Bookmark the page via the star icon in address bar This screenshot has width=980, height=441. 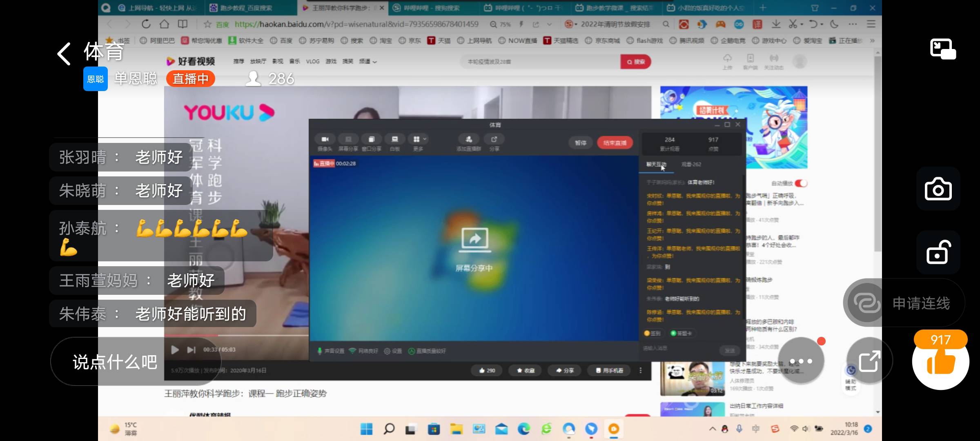point(208,24)
